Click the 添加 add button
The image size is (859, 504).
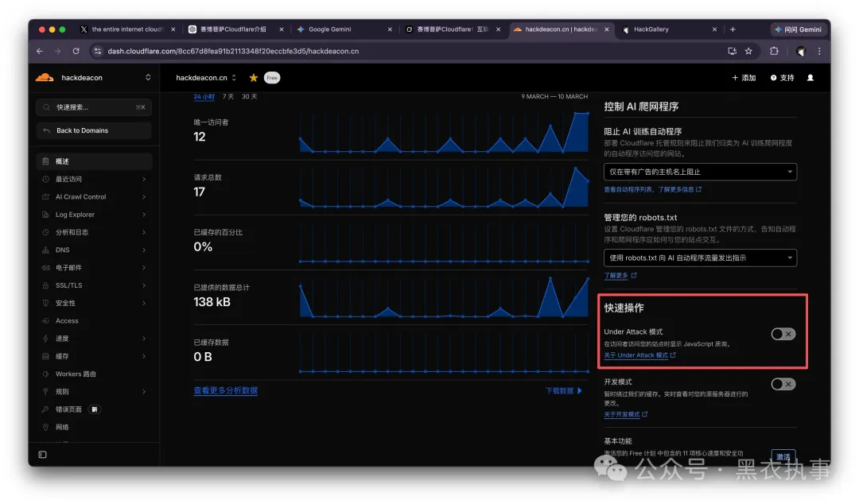(x=744, y=78)
